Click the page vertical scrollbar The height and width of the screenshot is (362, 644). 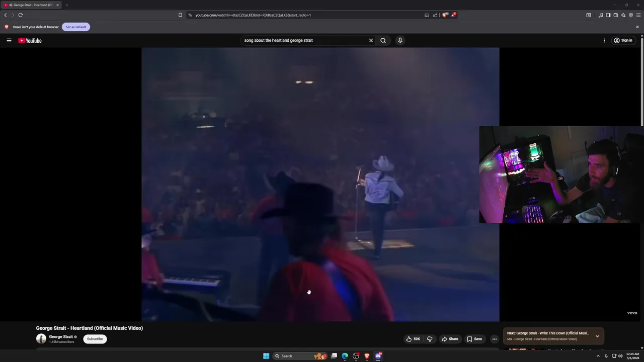tap(642, 80)
